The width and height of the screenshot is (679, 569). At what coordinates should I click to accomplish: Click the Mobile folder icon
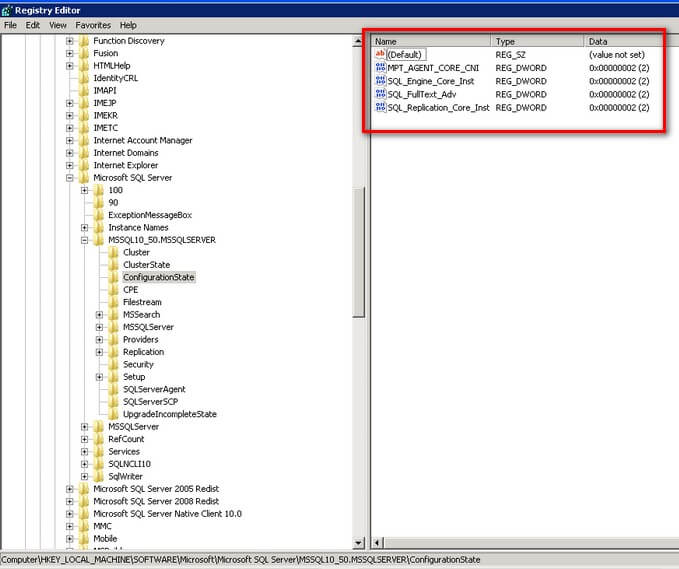point(84,539)
